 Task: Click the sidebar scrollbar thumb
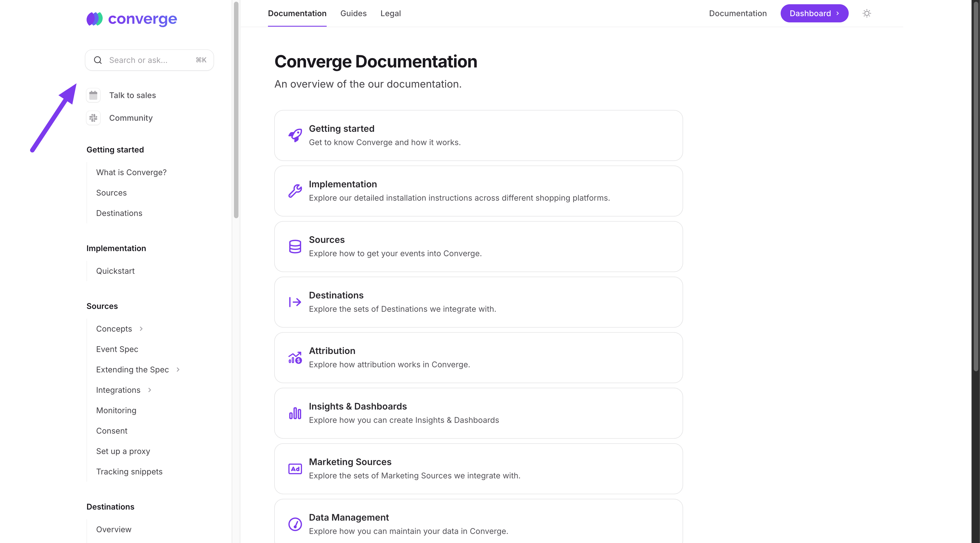[x=236, y=110]
